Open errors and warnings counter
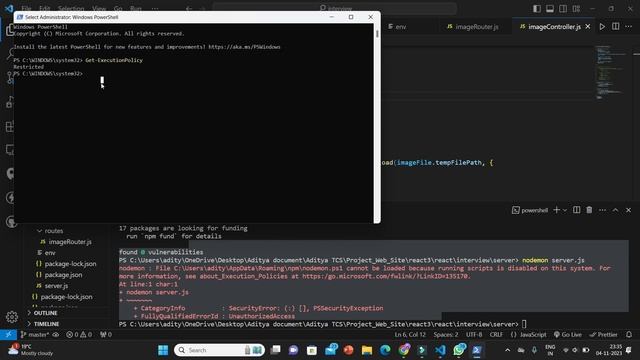This screenshot has height=360, width=640. [x=79, y=334]
